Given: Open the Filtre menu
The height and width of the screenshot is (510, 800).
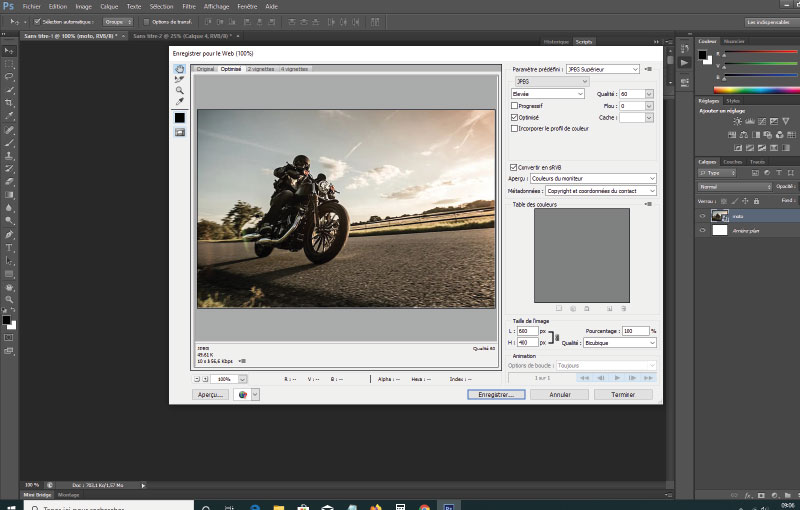Looking at the screenshot, I should (189, 6).
